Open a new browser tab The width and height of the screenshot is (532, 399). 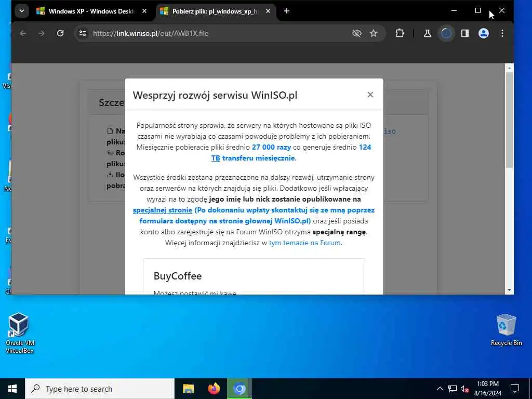[287, 11]
